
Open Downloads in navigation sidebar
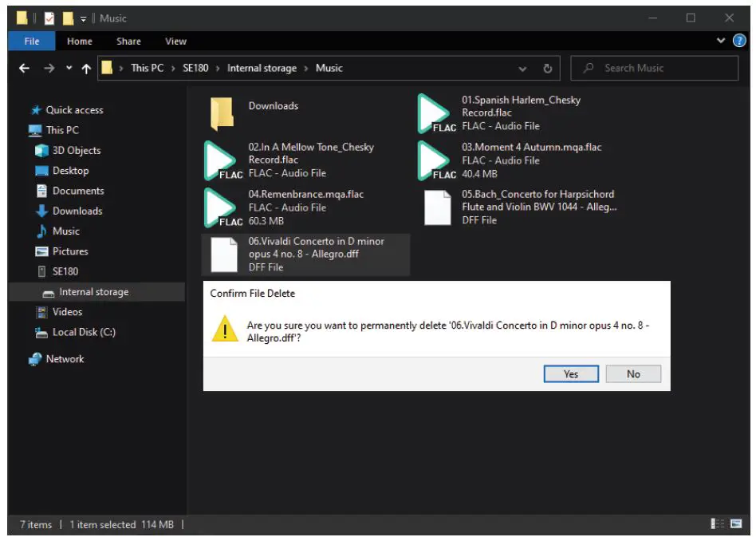click(77, 211)
